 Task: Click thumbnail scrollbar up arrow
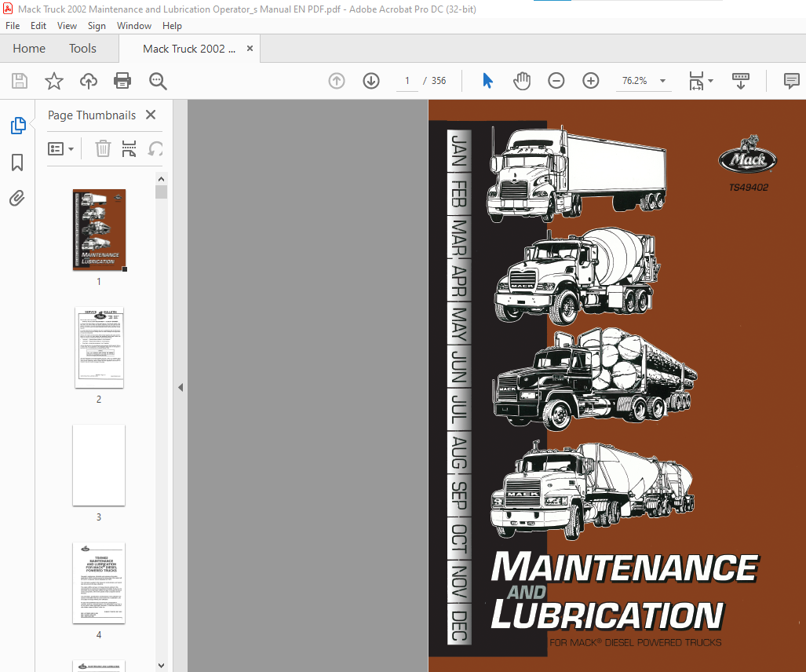click(x=162, y=179)
